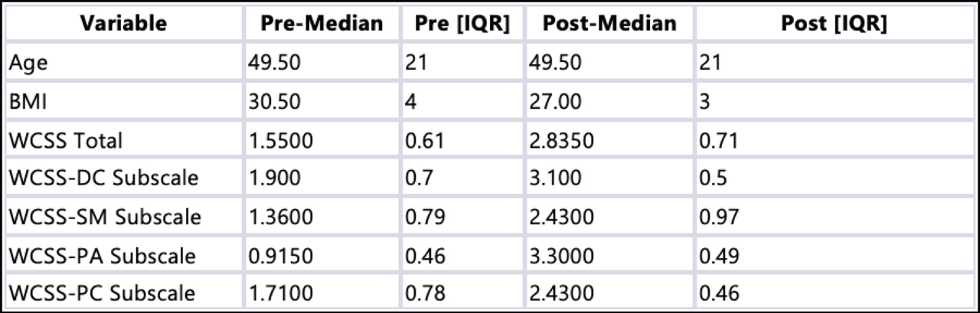This screenshot has height=313, width=980.
Task: Select the BMI row label
Action: tap(25, 101)
